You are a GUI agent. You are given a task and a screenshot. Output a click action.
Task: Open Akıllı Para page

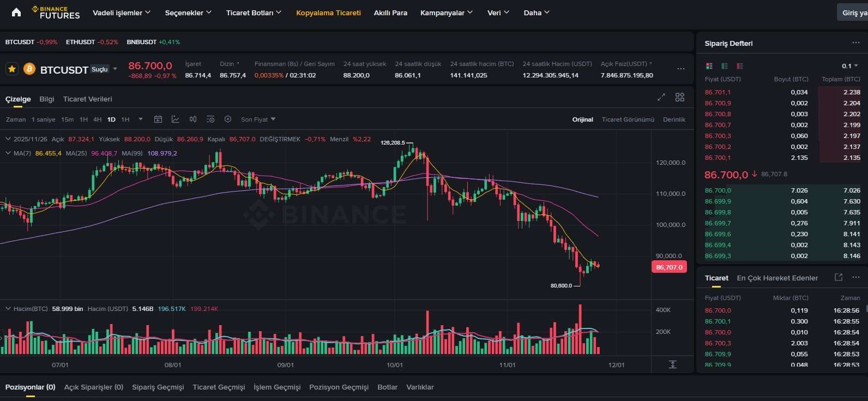pyautogui.click(x=390, y=13)
